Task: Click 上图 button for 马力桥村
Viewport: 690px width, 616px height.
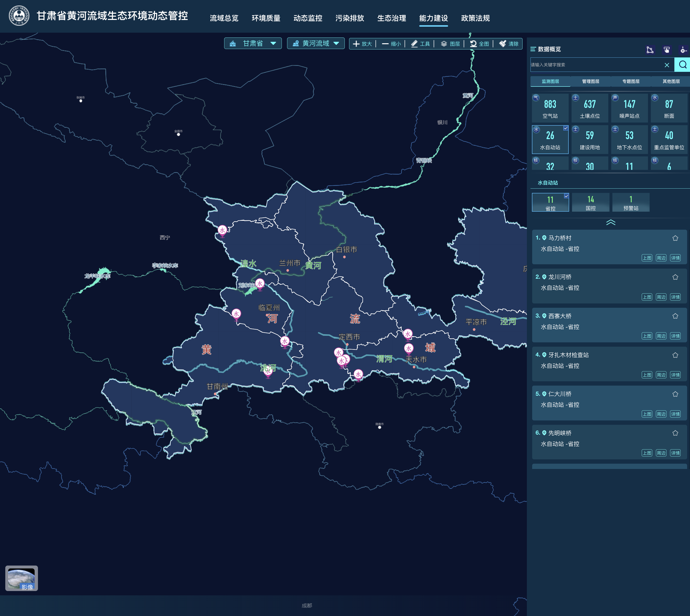Action: pos(647,258)
